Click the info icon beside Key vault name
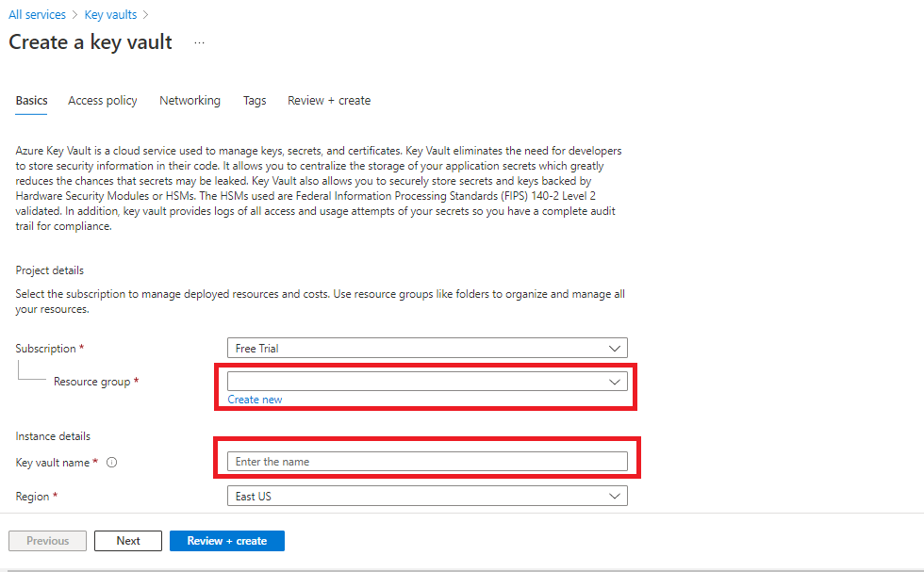Image resolution: width=924 pixels, height=572 pixels. tap(111, 462)
